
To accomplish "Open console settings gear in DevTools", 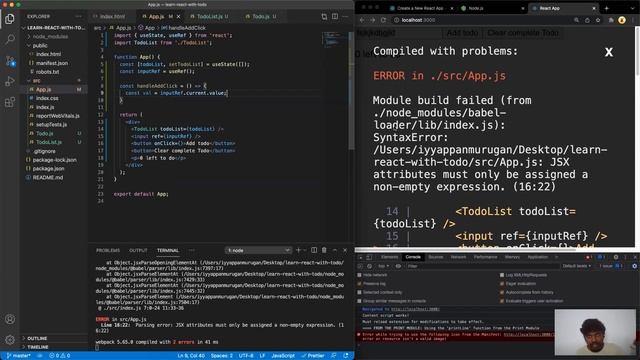I will (x=634, y=266).
